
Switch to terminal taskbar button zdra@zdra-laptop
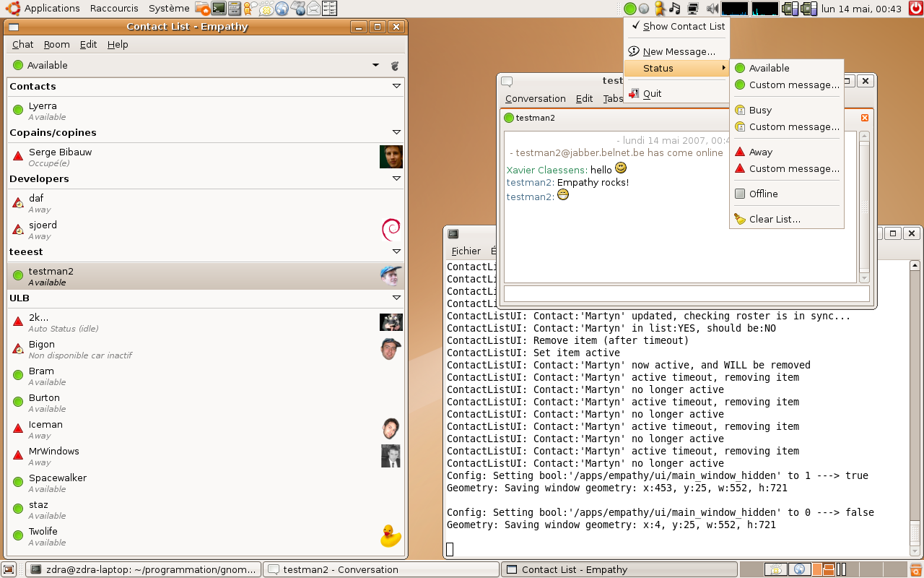143,569
